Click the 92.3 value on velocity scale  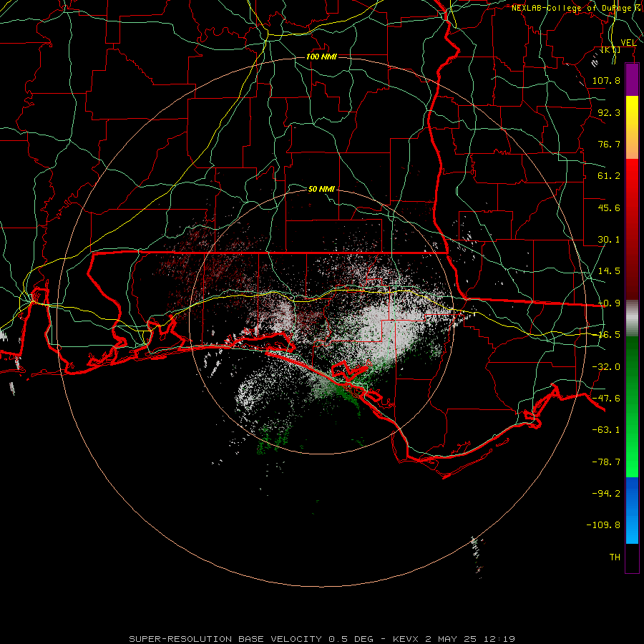609,112
